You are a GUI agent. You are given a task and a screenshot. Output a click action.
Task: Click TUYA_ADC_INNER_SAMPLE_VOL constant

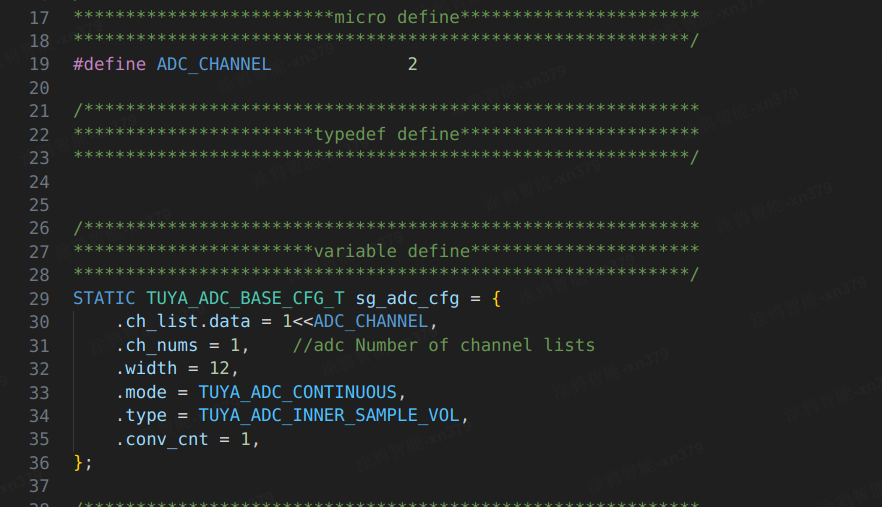point(329,415)
